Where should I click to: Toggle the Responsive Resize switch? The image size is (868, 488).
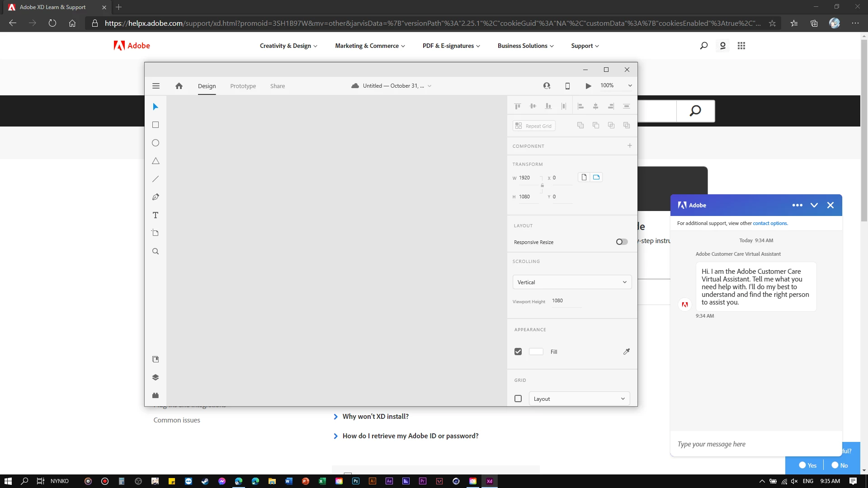(622, 242)
